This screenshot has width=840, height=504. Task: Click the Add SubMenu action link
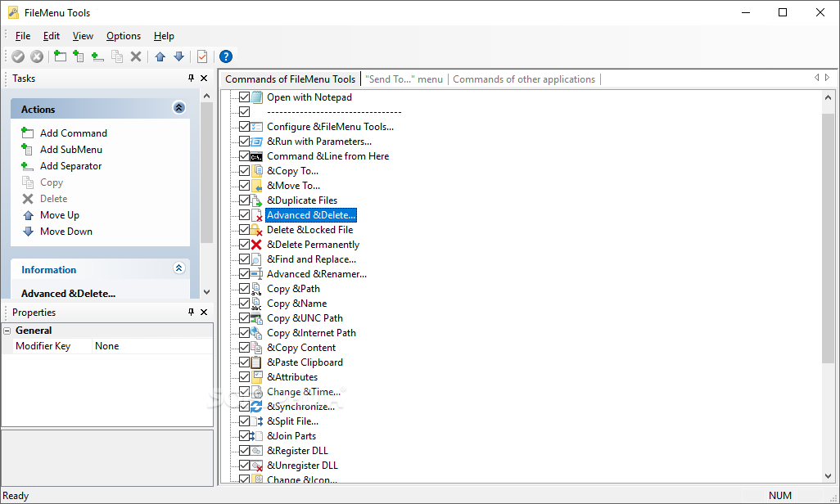(x=70, y=150)
